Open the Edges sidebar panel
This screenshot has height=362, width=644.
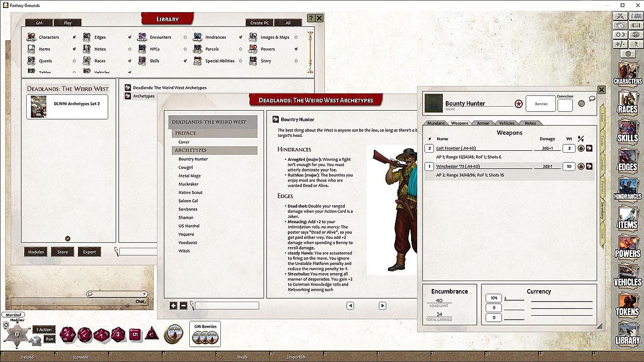(627, 160)
